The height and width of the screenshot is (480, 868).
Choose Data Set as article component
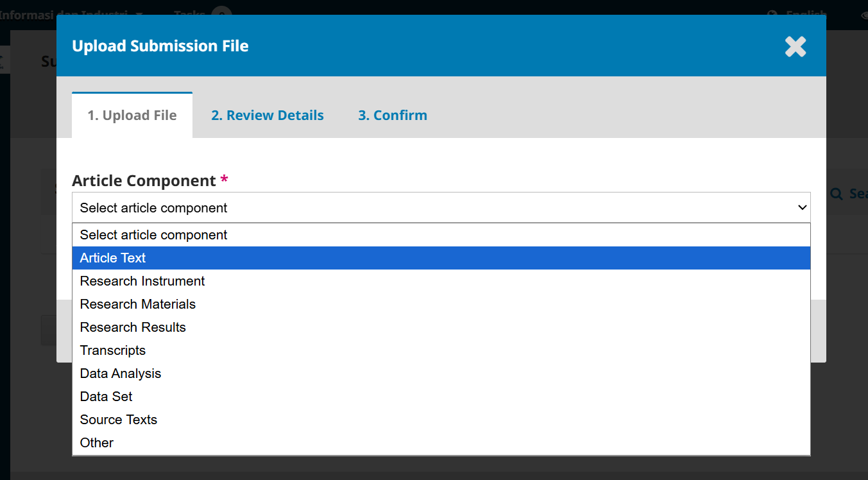(106, 397)
